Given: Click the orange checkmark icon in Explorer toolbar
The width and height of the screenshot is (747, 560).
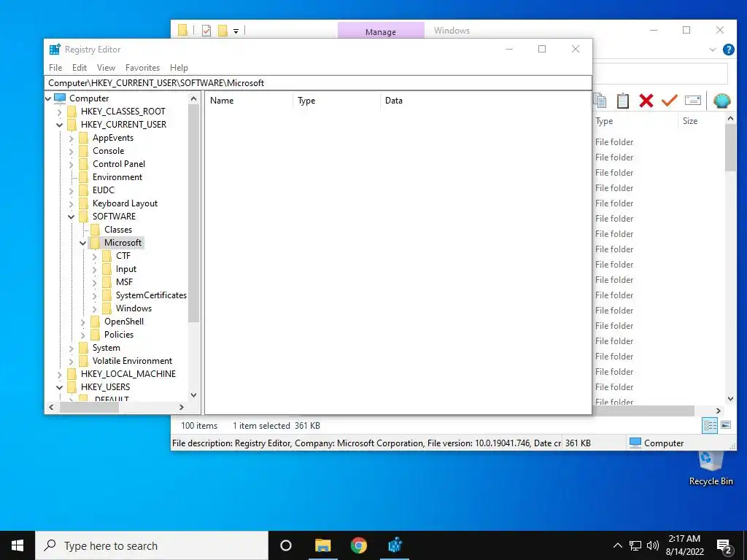Looking at the screenshot, I should (670, 101).
